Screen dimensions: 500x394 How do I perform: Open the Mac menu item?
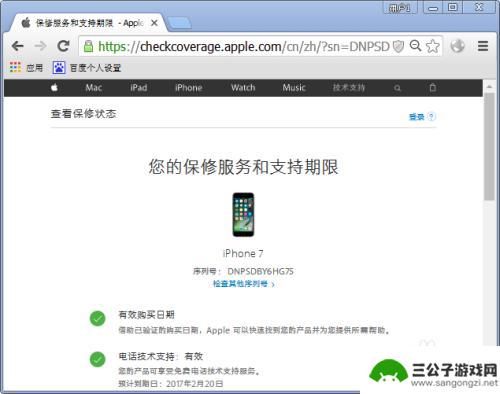click(94, 88)
